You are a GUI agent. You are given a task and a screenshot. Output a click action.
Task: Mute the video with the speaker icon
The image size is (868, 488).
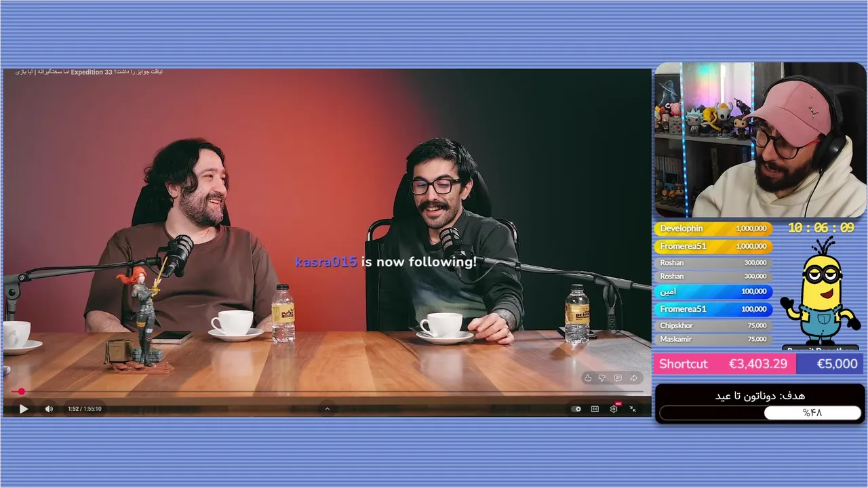49,409
